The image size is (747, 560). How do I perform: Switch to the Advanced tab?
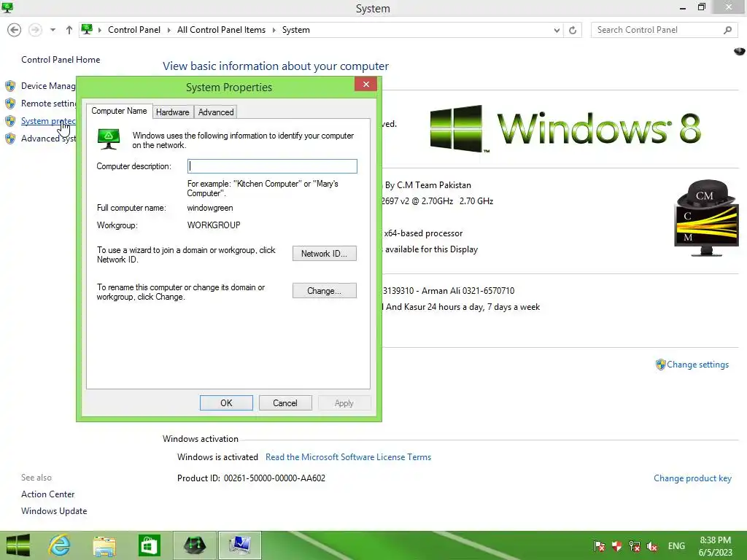pos(216,112)
